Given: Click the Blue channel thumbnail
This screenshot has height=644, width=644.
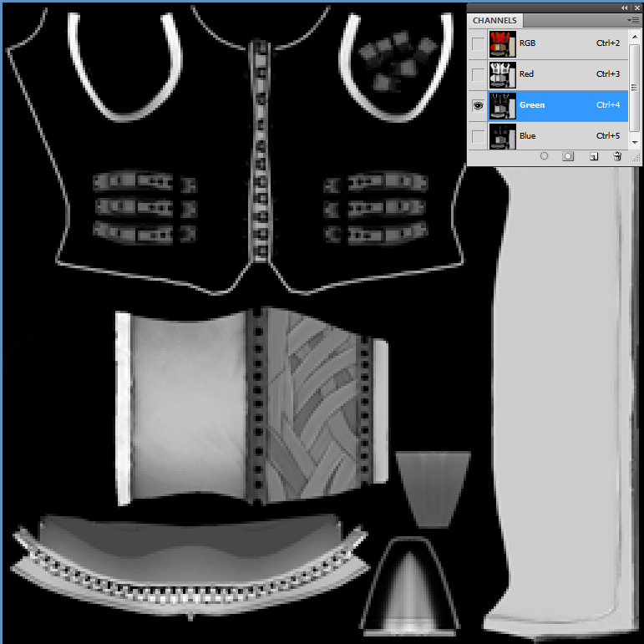Looking at the screenshot, I should [502, 136].
